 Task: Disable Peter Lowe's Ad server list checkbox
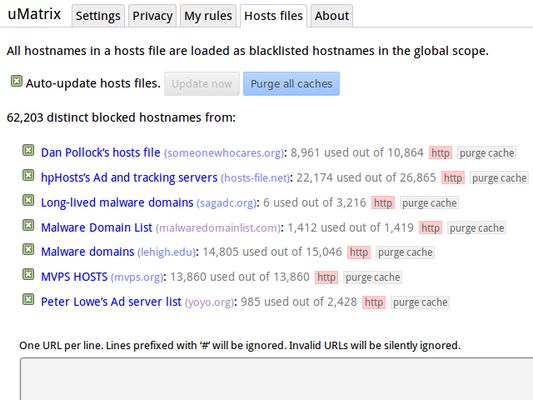pyautogui.click(x=28, y=299)
